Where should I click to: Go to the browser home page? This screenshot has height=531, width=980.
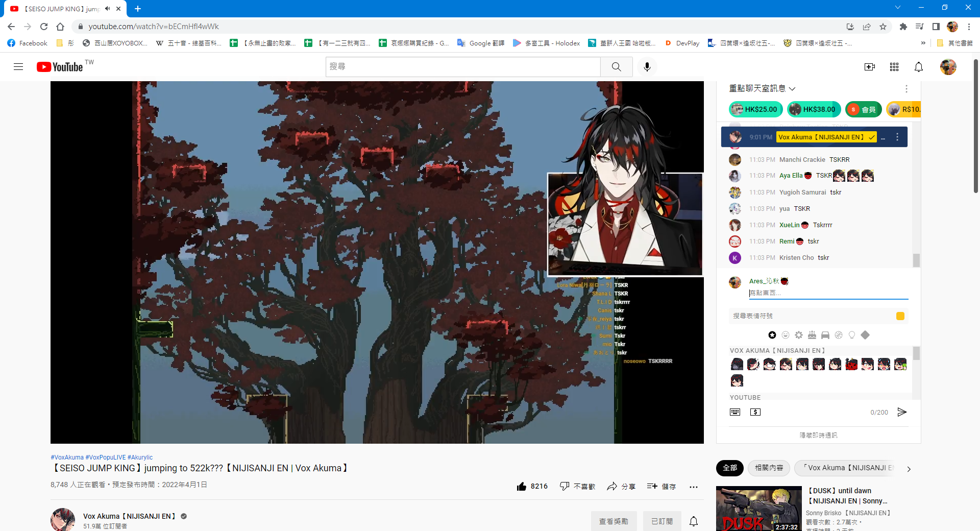60,27
